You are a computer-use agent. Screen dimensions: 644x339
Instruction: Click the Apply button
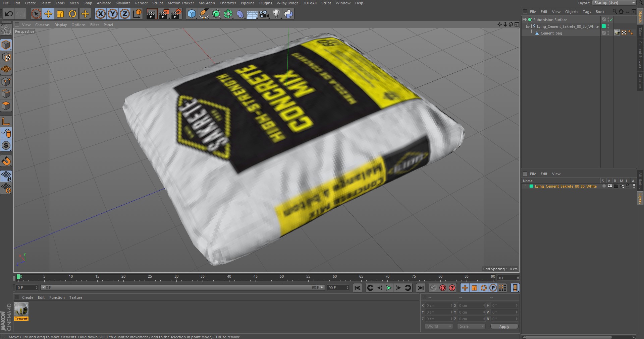504,327
